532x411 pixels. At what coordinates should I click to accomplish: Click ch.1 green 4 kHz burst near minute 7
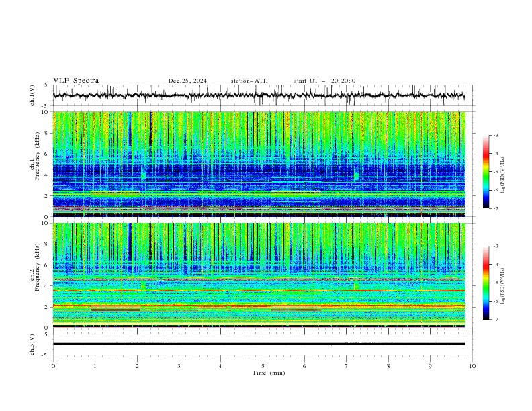[x=356, y=176]
